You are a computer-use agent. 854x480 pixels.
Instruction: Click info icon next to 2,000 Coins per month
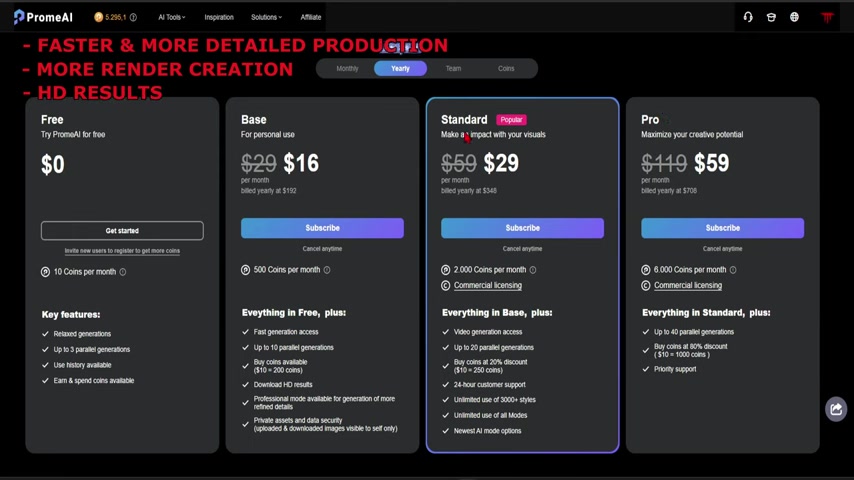point(533,270)
